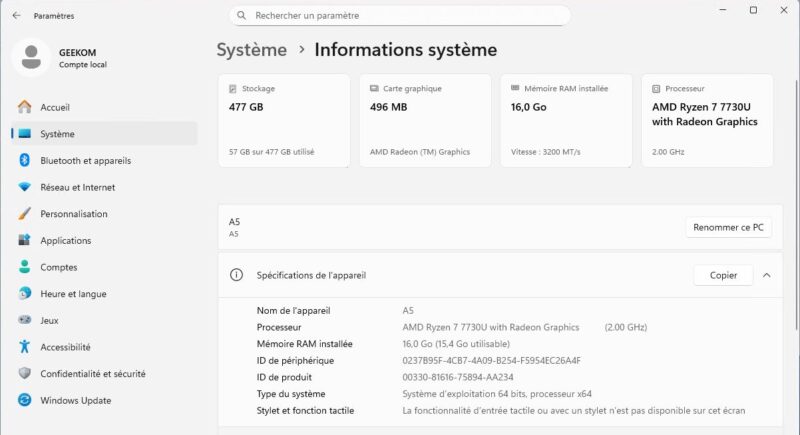
Task: Go to Réseau et Internet
Action: point(104,187)
